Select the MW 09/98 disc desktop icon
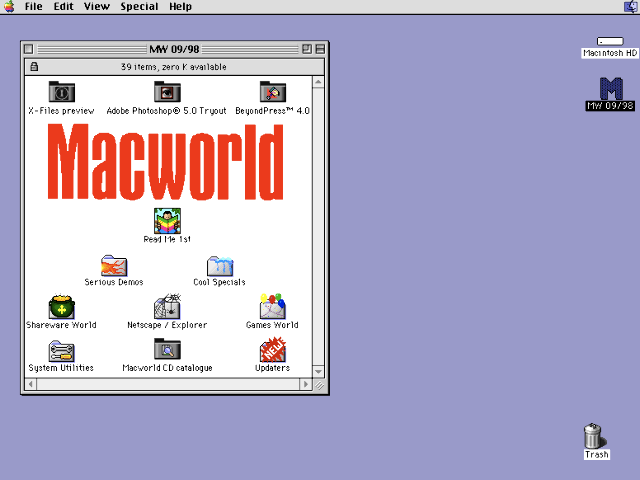The image size is (640, 480). [x=611, y=89]
